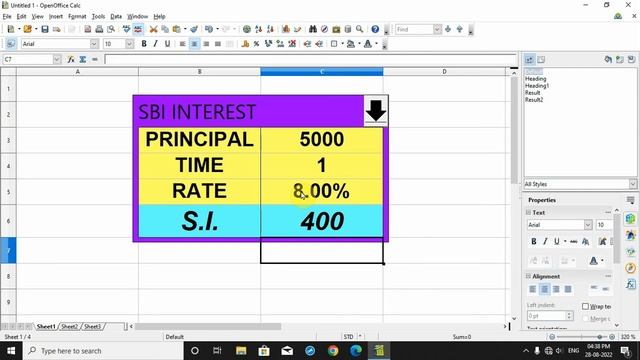
Task: Toggle Bold in the formatting toolbar
Action: [144, 44]
